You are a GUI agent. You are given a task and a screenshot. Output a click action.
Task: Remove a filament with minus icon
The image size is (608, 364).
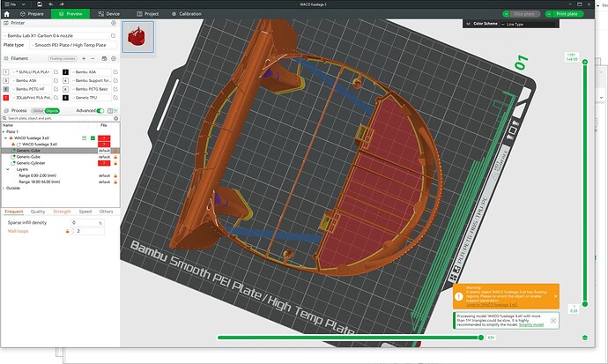pos(93,58)
